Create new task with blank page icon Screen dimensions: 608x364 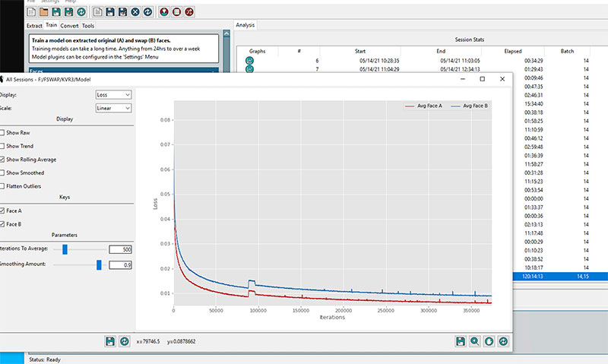click(x=98, y=12)
